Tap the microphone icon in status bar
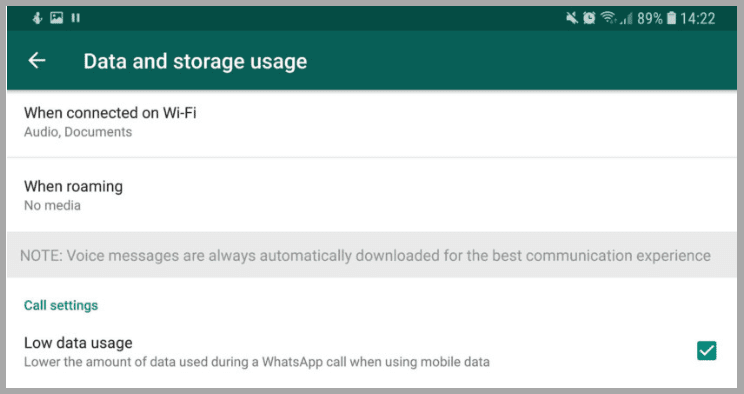This screenshot has height=394, width=744. 37,18
